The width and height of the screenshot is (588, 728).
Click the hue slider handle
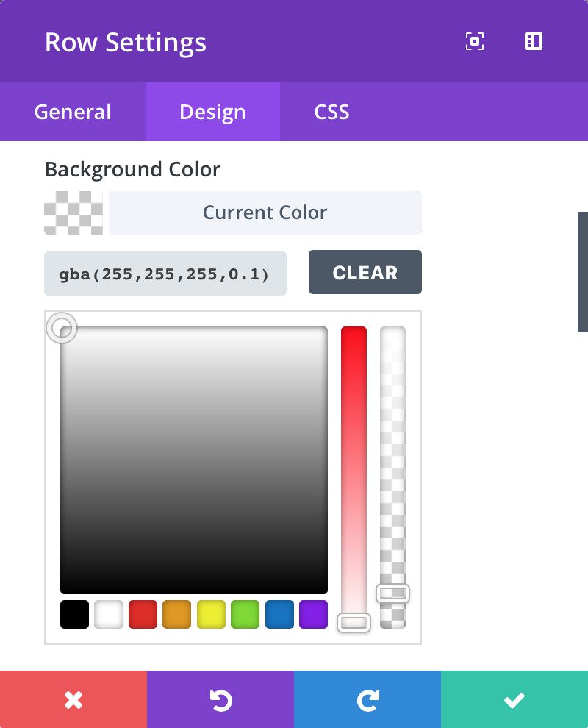coord(353,622)
